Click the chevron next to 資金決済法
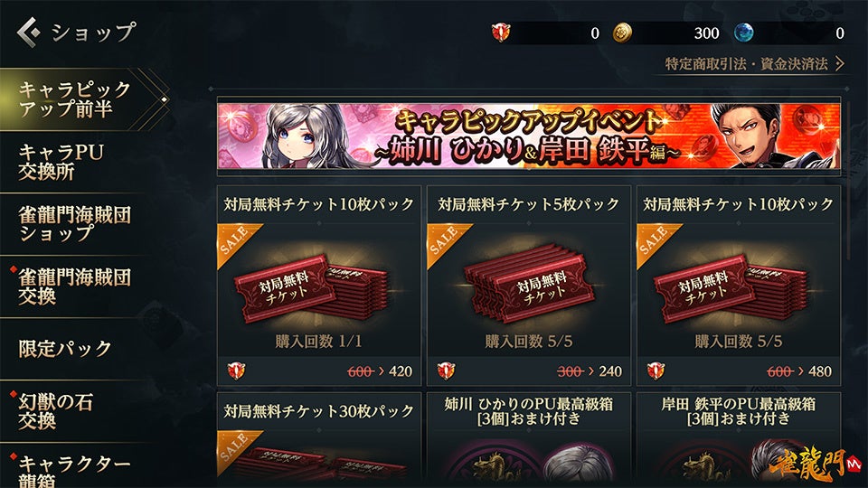The height and width of the screenshot is (488, 868). tap(839, 64)
